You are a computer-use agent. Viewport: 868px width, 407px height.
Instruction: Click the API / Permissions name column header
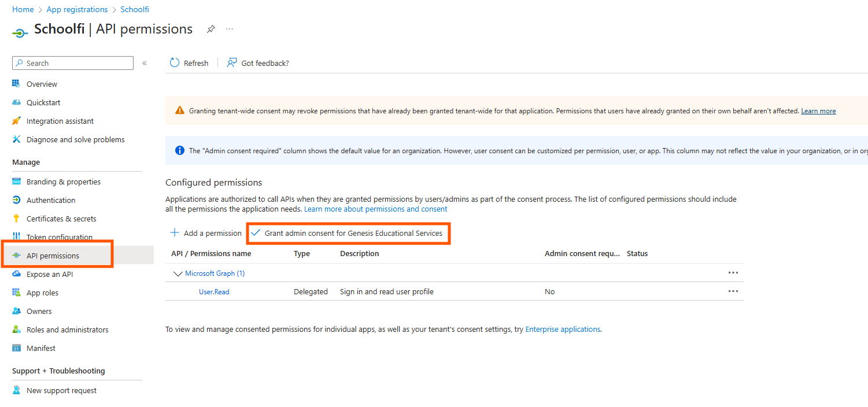click(x=211, y=253)
